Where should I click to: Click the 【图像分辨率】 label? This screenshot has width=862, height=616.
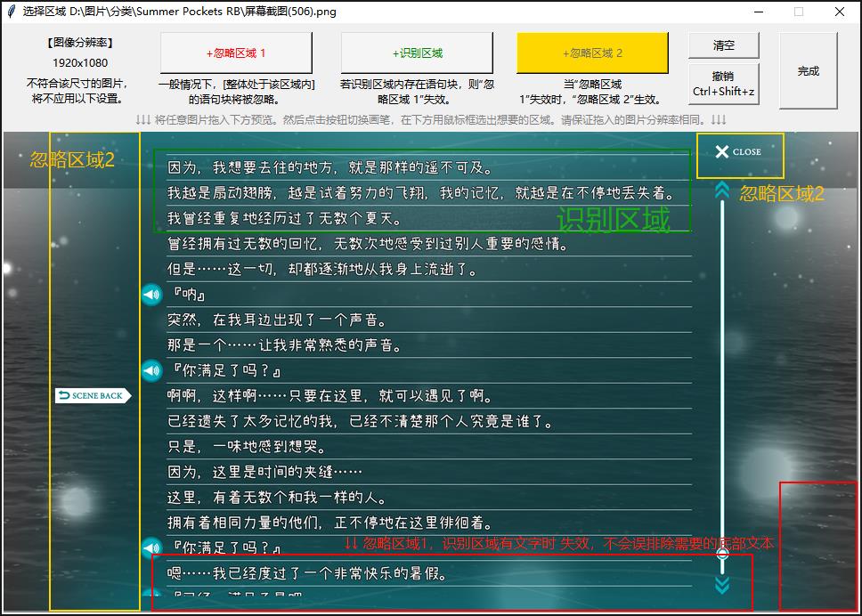point(80,43)
